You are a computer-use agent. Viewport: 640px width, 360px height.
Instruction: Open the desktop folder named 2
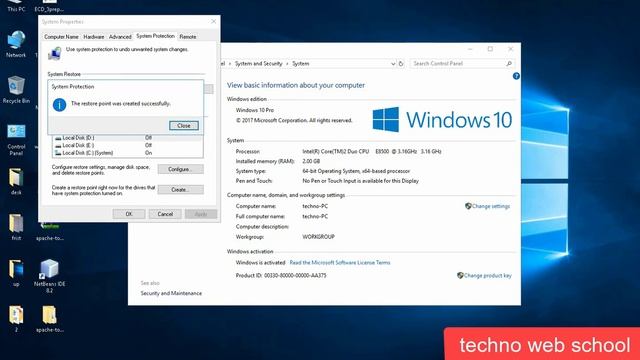(x=16, y=318)
